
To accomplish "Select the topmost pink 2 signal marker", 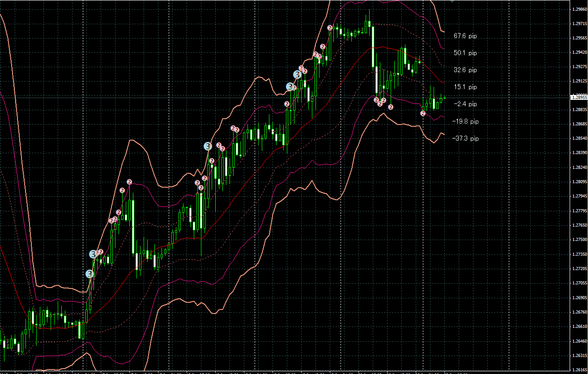I will pyautogui.click(x=330, y=28).
